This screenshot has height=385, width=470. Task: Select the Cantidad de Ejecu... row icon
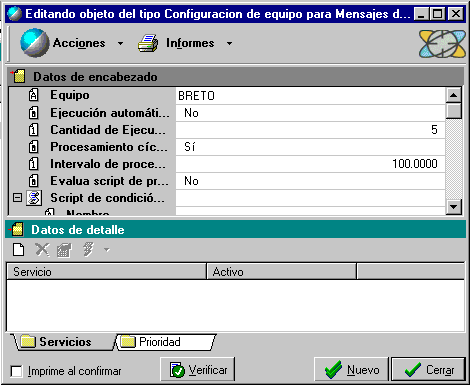[33, 130]
